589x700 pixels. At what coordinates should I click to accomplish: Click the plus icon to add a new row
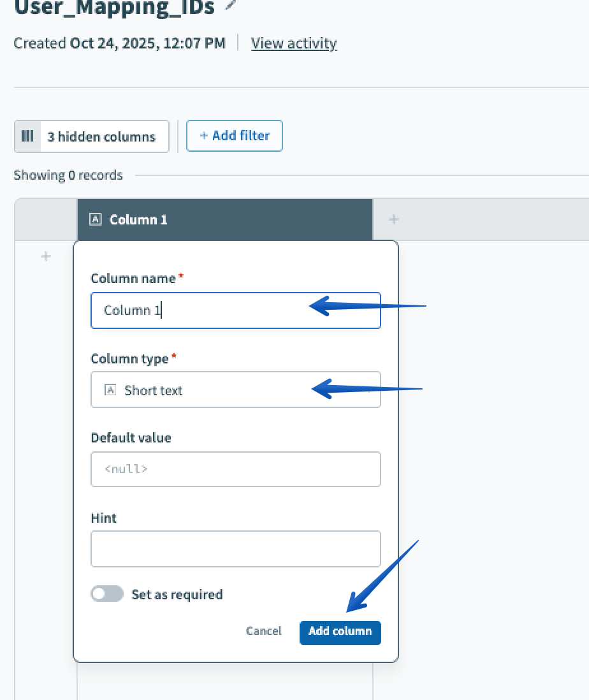pyautogui.click(x=45, y=256)
